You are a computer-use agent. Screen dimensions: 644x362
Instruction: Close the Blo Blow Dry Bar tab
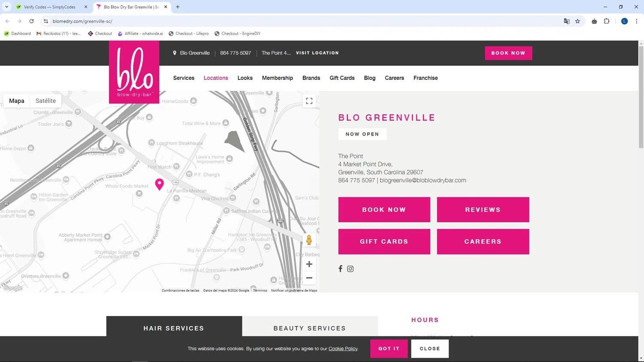click(x=166, y=7)
